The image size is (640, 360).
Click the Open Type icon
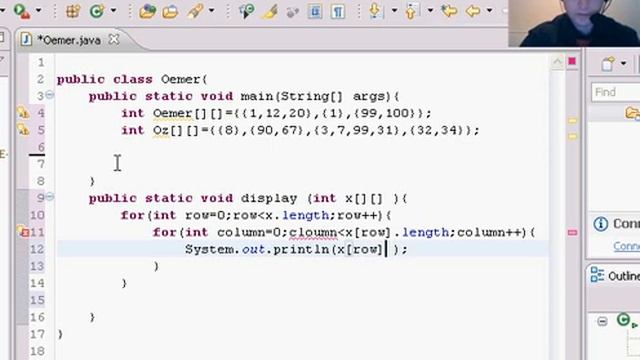147,11
